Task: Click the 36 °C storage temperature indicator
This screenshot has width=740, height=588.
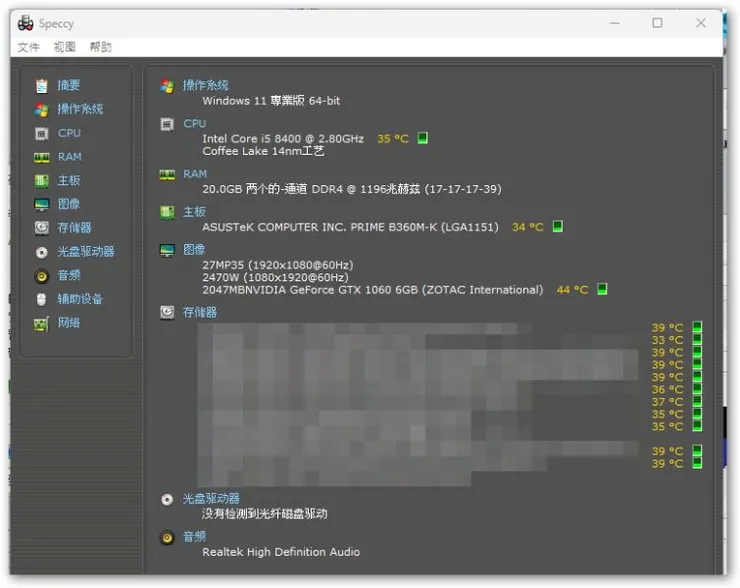Action: (x=697, y=389)
